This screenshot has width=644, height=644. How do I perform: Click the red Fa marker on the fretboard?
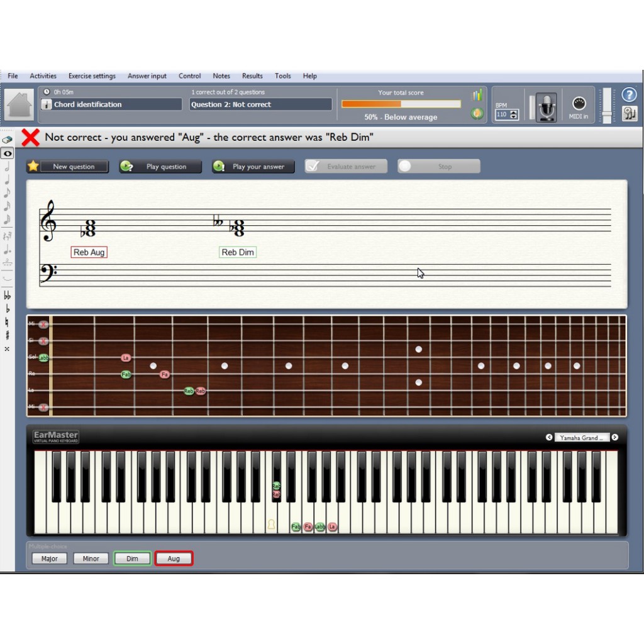pos(165,375)
